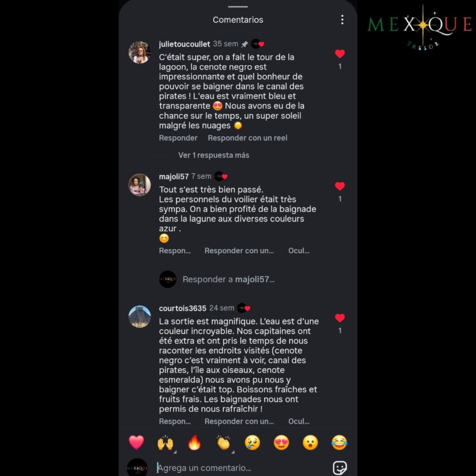Click 'Responder con un reel' link
Image resolution: width=476 pixels, height=476 pixels.
click(x=248, y=138)
